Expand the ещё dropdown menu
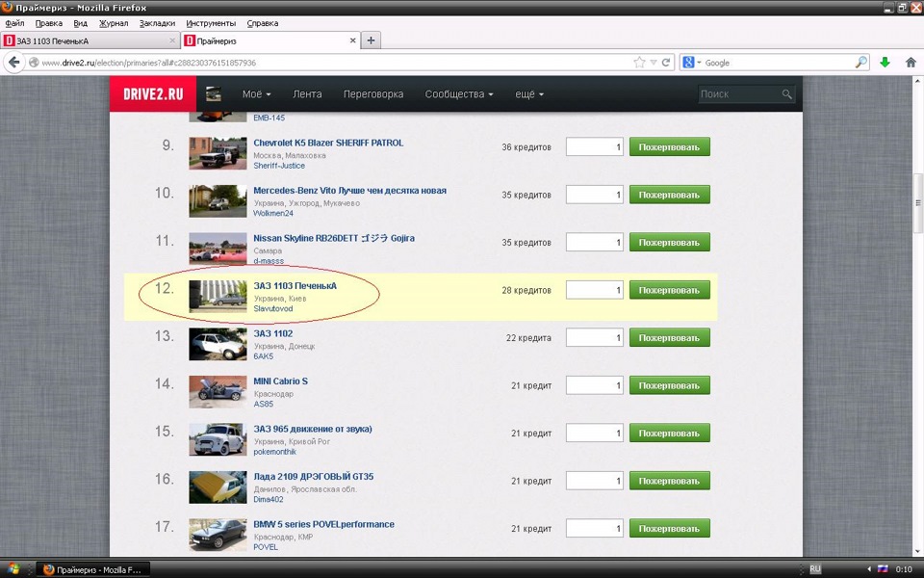 [x=529, y=93]
